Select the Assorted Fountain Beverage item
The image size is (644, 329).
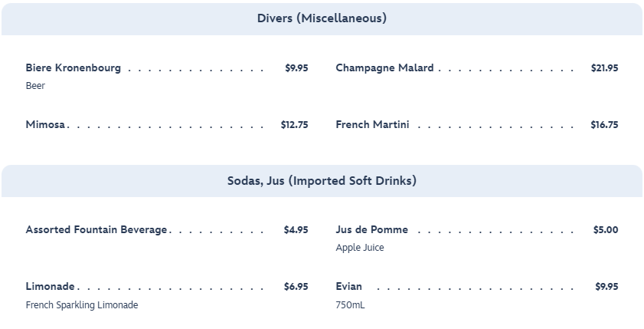(96, 230)
